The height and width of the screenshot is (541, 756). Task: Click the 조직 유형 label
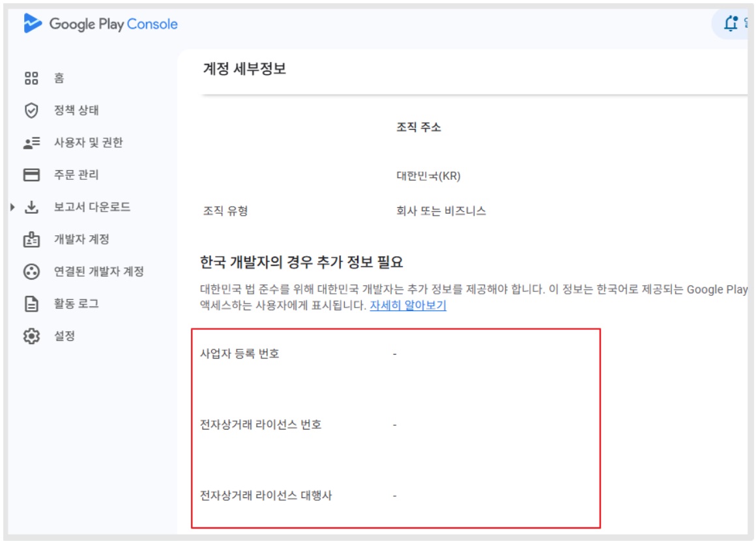coord(225,211)
